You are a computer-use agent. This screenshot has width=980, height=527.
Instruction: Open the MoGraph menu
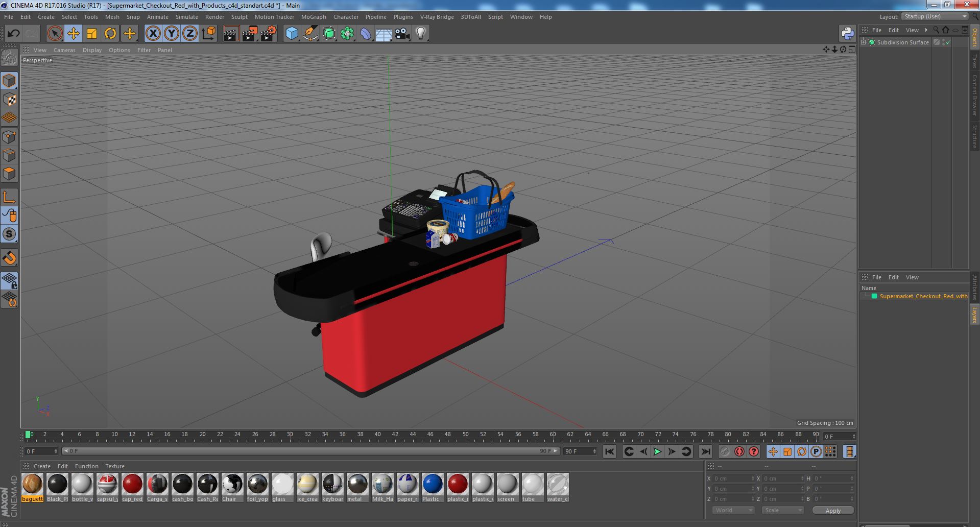[314, 17]
